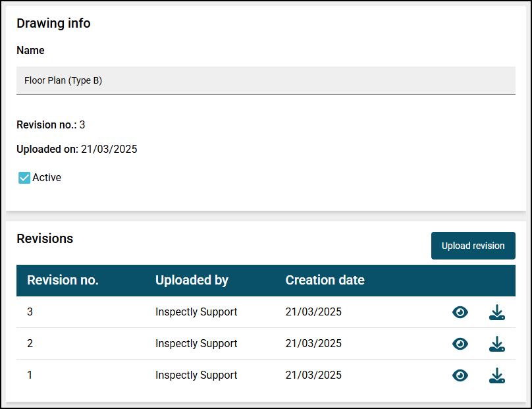View revision 3 with the eye icon

coord(460,312)
